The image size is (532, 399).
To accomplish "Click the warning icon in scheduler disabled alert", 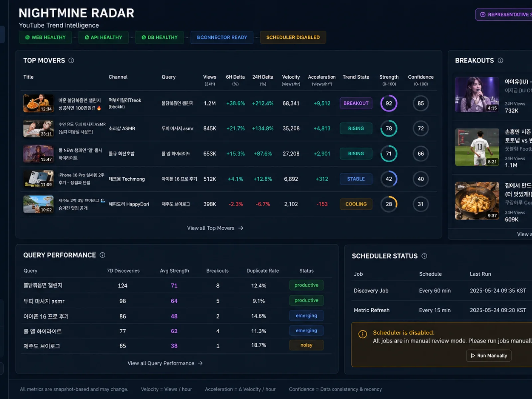I will [x=363, y=334].
